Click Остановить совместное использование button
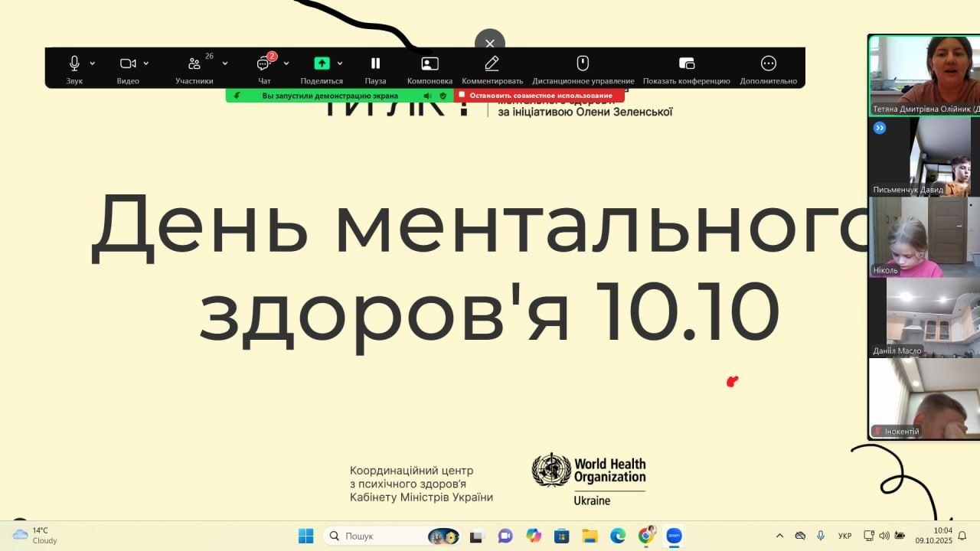980x551 pixels. tap(539, 96)
